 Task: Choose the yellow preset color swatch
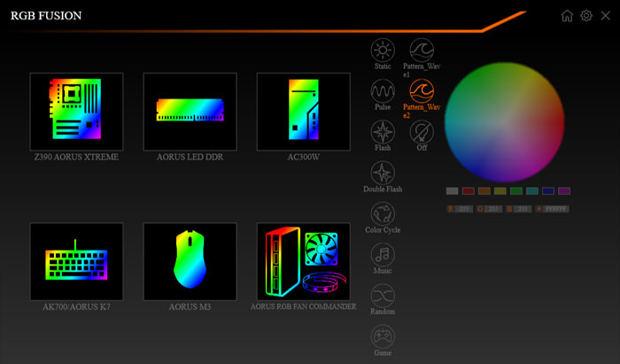coord(500,191)
